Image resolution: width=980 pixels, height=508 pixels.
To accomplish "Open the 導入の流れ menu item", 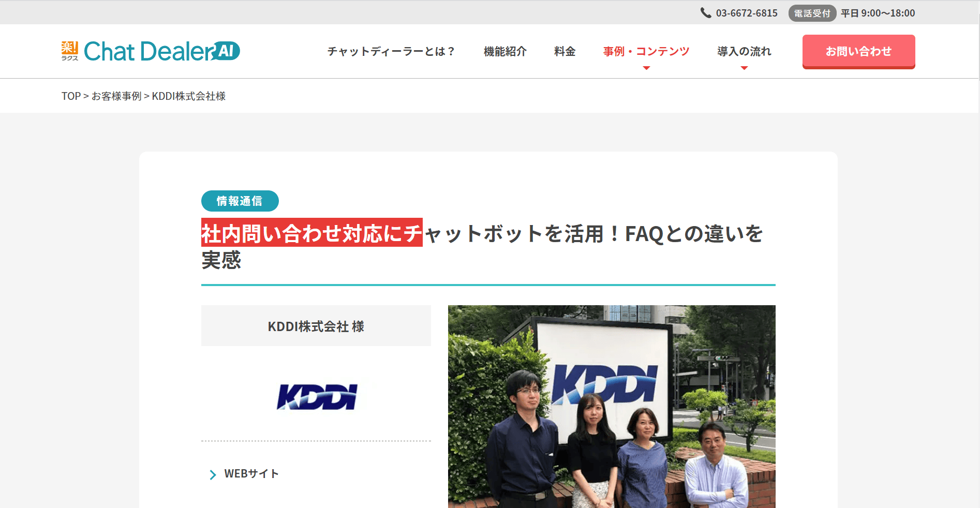I will coord(744,52).
